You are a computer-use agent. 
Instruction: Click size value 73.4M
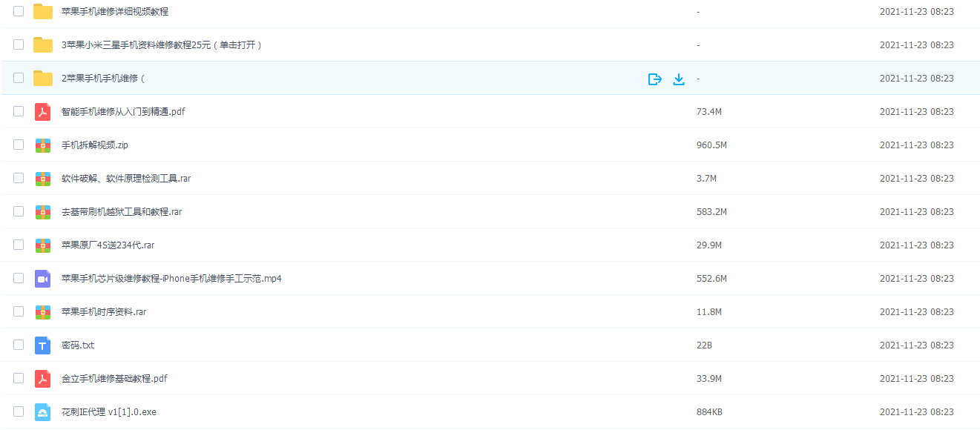coord(709,112)
